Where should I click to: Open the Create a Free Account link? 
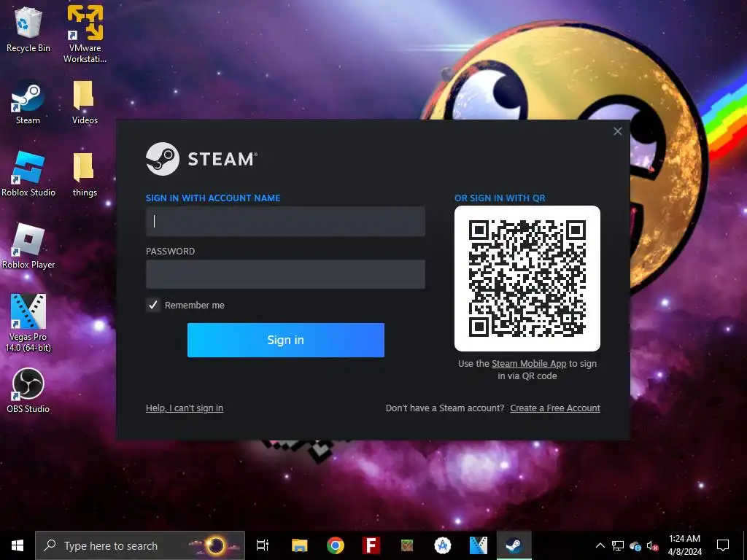click(x=555, y=408)
